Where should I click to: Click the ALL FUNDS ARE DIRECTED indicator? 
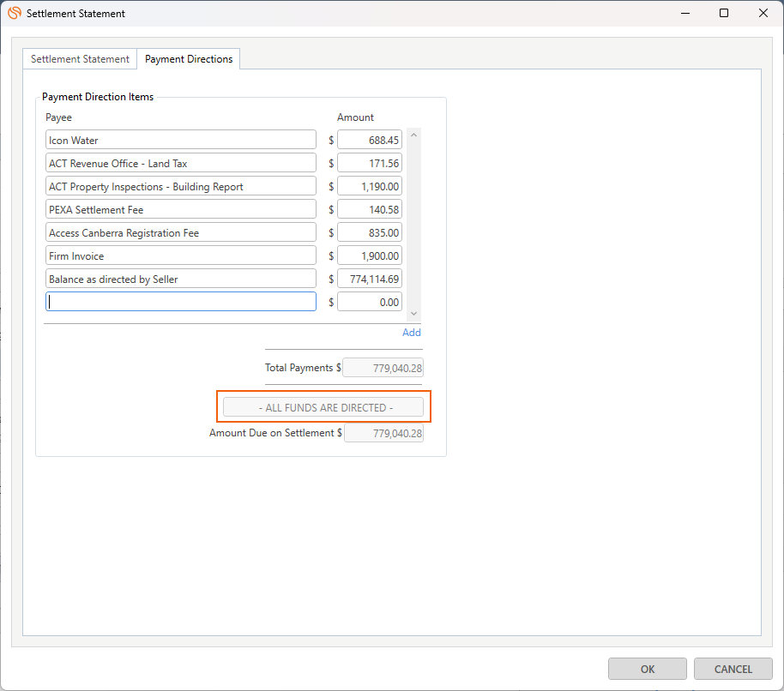[323, 407]
